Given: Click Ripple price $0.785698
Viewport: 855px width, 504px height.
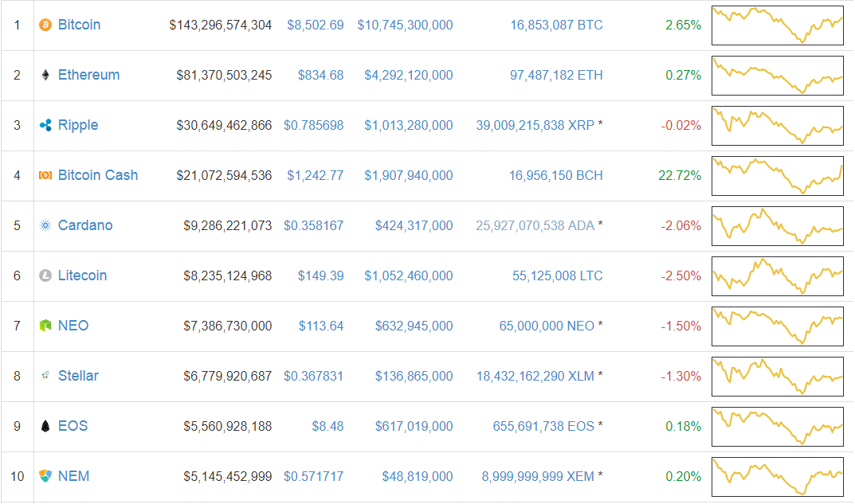Looking at the screenshot, I should tap(313, 125).
